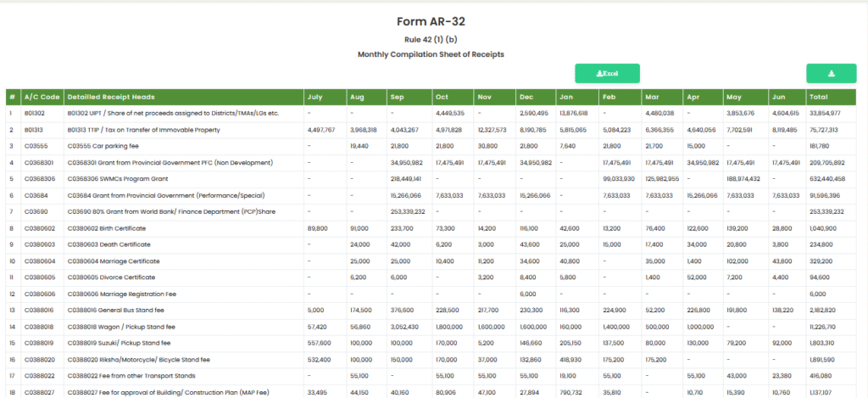
Task: Click the Marriage Registration Fee row label
Action: pos(120,294)
